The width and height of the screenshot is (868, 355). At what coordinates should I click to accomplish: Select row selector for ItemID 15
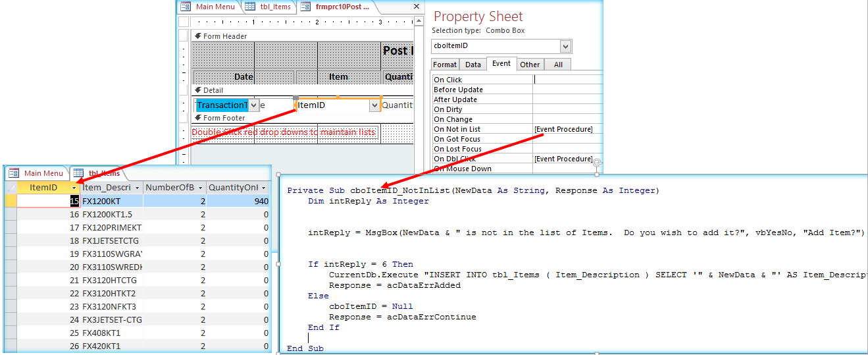pos(11,201)
